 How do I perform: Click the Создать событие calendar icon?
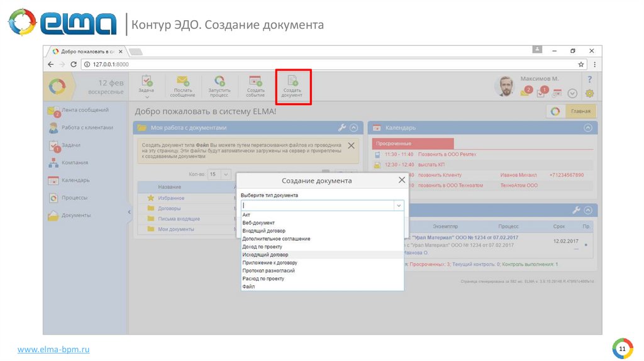coord(255,81)
